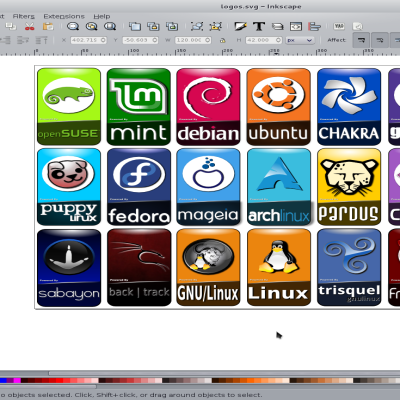Screen dimensions: 400x400
Task: Click the Cut scissors icon
Action: (30, 27)
